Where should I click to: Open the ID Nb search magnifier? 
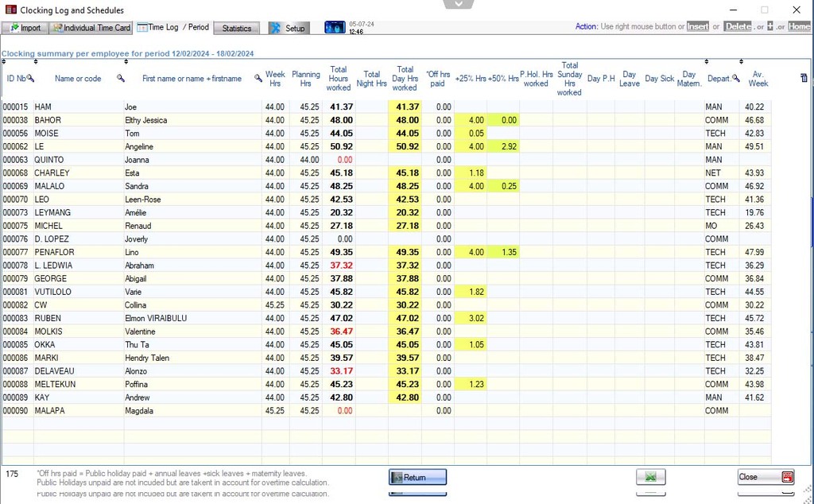pyautogui.click(x=31, y=78)
